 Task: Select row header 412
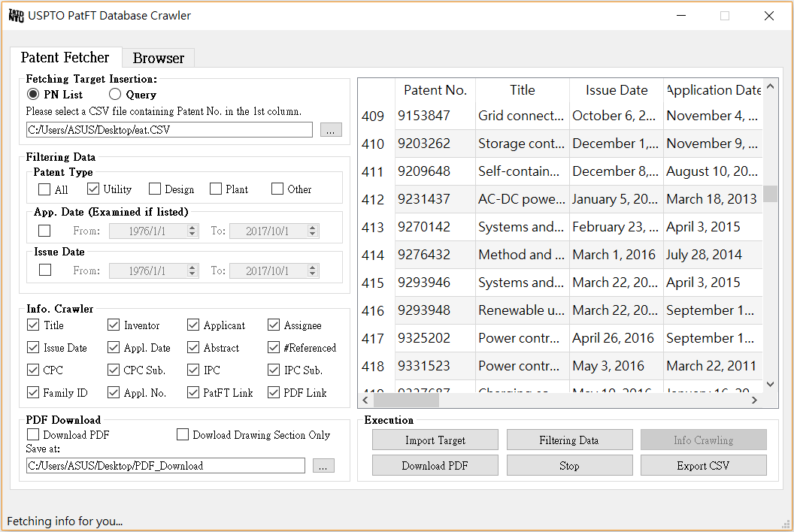click(x=376, y=199)
